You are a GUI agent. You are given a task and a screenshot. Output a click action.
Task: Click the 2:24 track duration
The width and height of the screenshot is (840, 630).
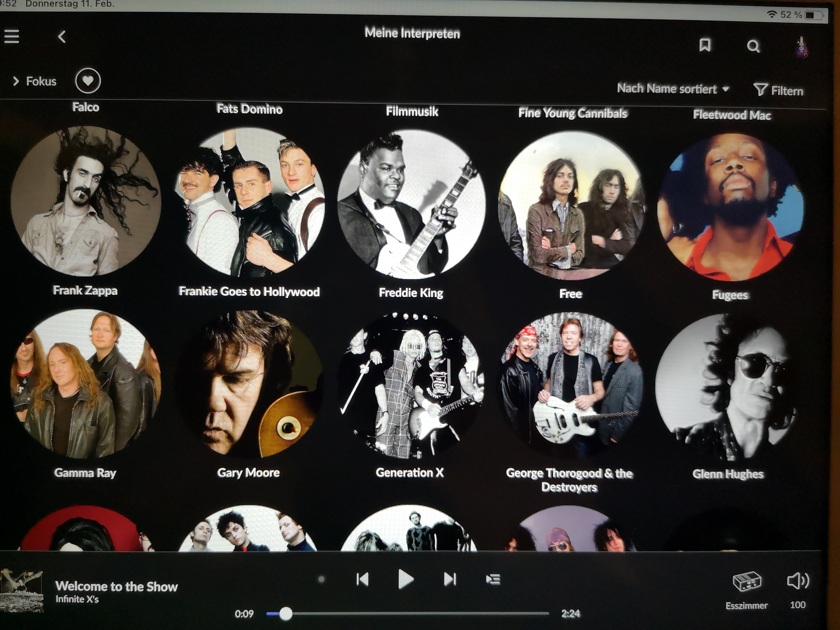(571, 614)
